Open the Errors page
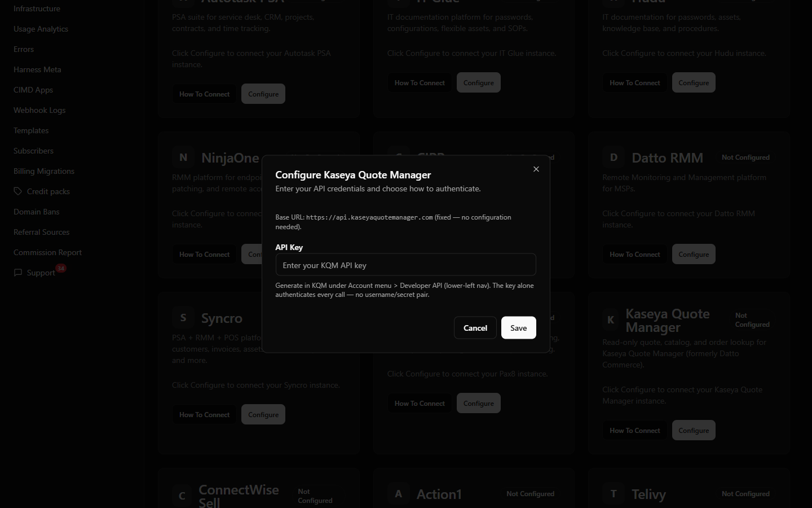Viewport: 812px width, 508px height. tap(24, 49)
